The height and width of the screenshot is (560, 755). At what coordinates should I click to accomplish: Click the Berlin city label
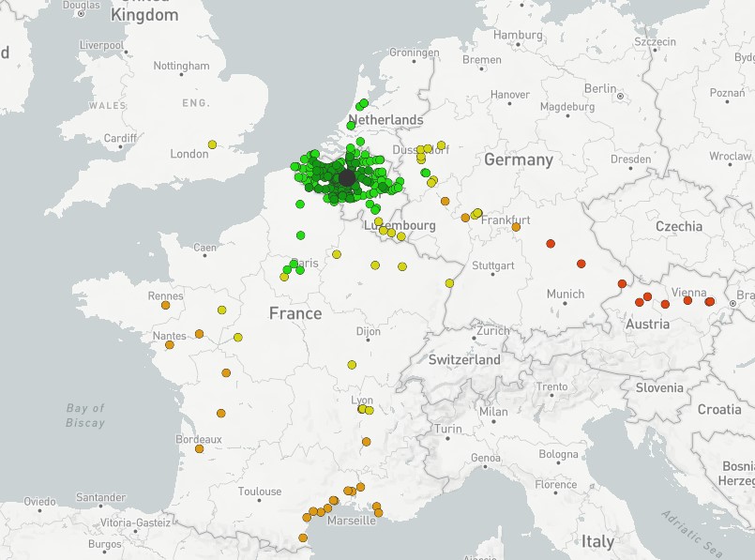click(600, 88)
